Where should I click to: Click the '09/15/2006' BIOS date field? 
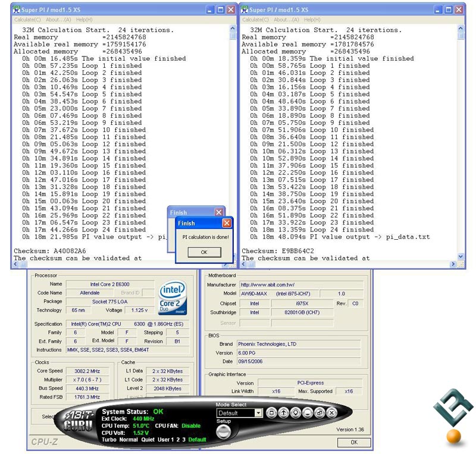(x=299, y=361)
